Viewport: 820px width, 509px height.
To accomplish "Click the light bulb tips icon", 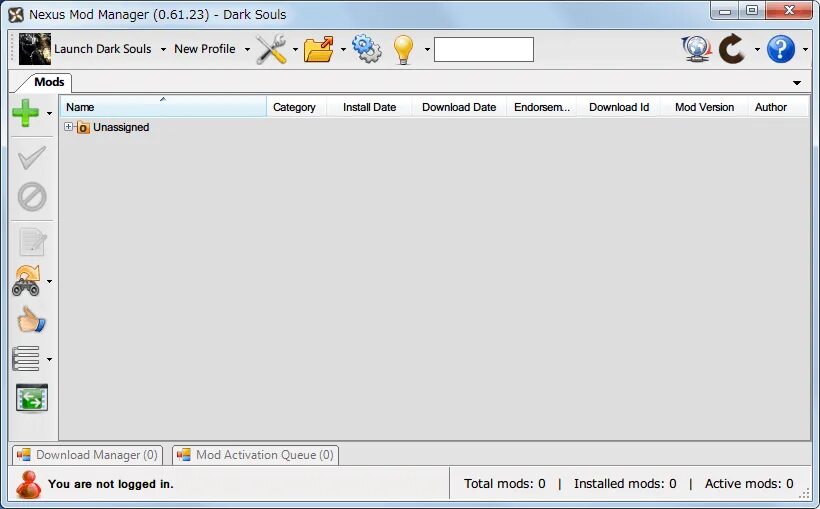I will (x=403, y=50).
